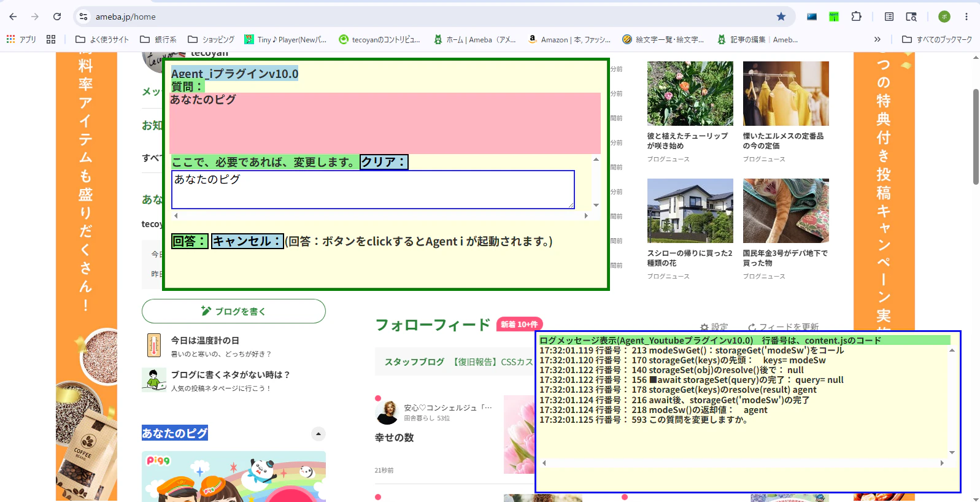Click the ブログを書く button

tap(234, 311)
